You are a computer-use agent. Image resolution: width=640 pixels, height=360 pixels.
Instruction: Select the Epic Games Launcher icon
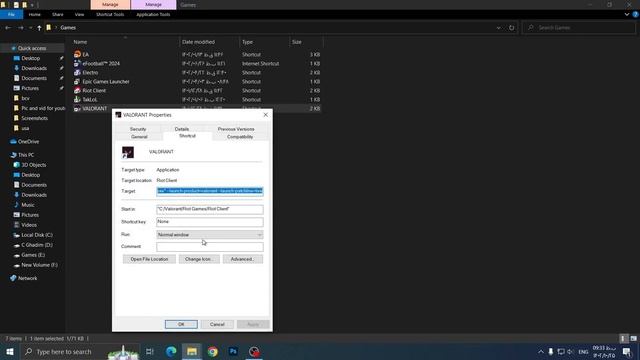tap(77, 81)
